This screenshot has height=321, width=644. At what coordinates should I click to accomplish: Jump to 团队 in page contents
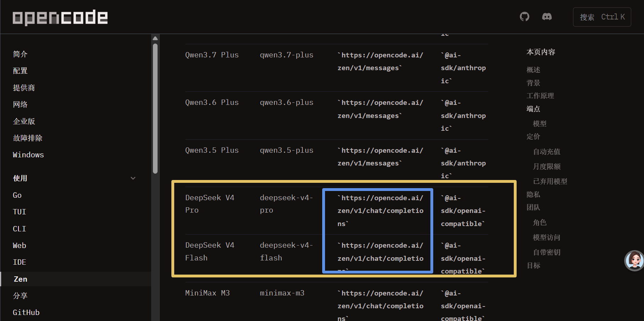pyautogui.click(x=533, y=207)
